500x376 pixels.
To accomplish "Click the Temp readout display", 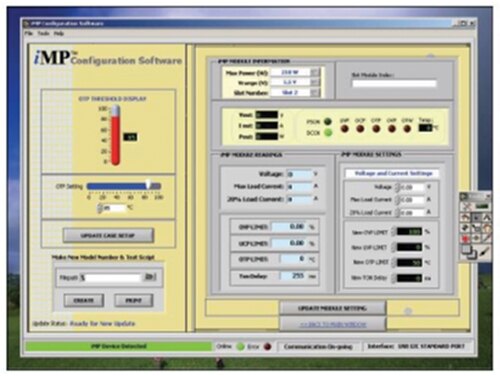I will [x=425, y=128].
